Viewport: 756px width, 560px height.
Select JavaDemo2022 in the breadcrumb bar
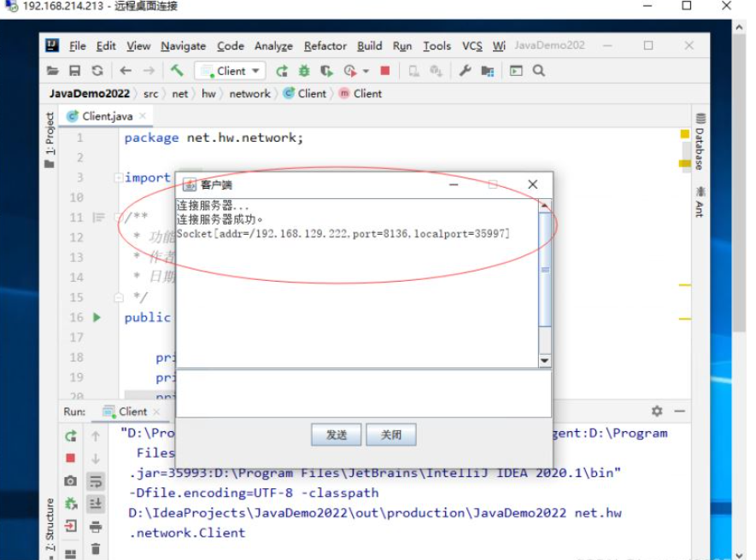click(x=90, y=94)
